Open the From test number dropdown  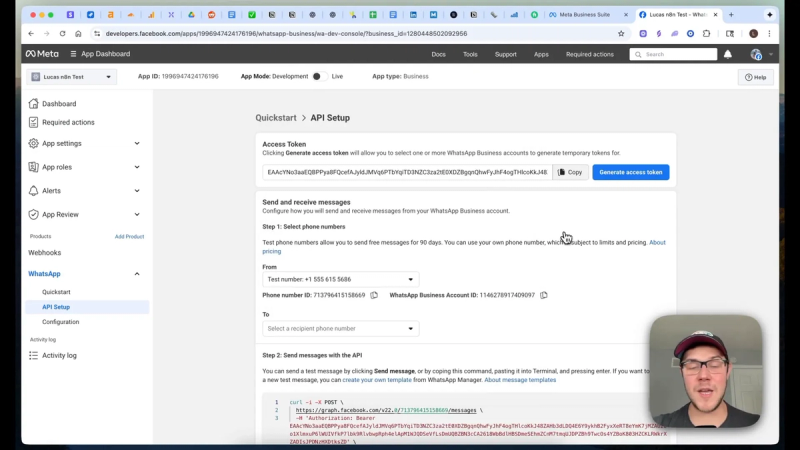[x=340, y=280]
